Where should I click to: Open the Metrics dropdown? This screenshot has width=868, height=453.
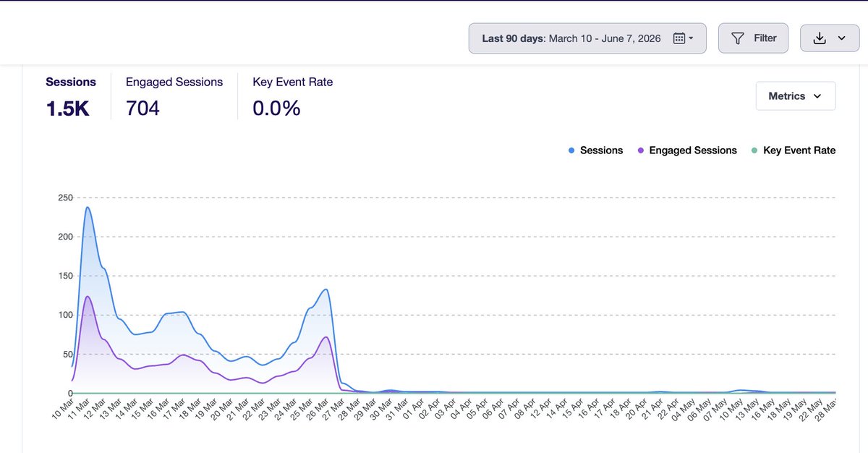click(796, 96)
